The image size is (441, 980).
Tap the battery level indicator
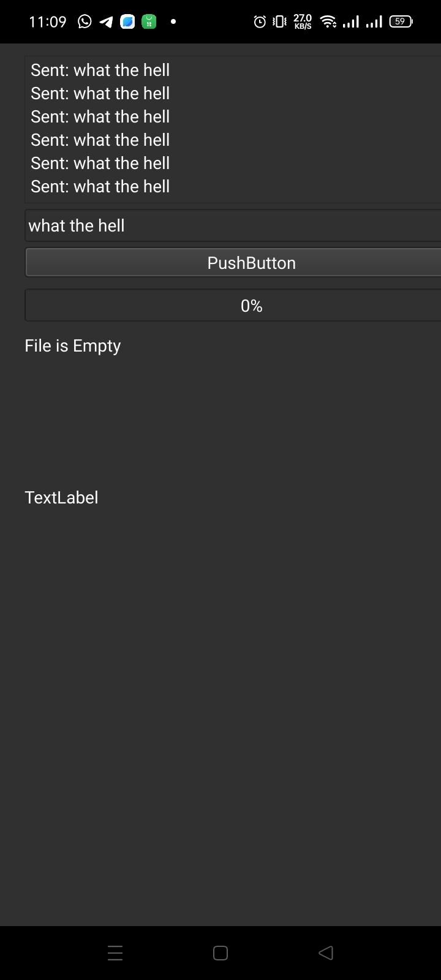(x=401, y=22)
